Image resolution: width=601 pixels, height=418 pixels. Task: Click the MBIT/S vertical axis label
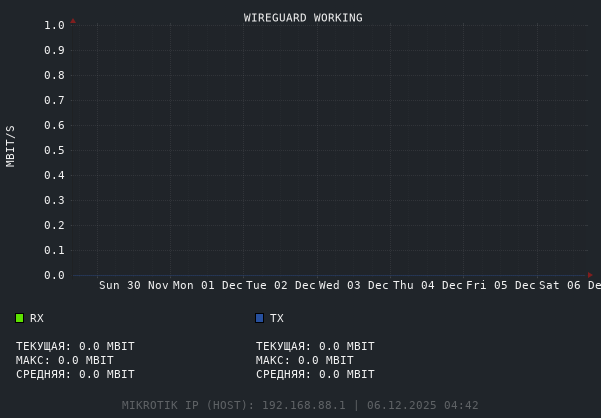(11, 145)
